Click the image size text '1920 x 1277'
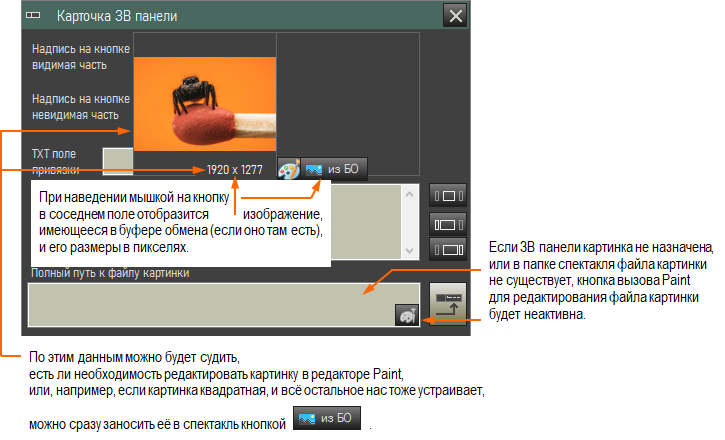 coord(234,170)
